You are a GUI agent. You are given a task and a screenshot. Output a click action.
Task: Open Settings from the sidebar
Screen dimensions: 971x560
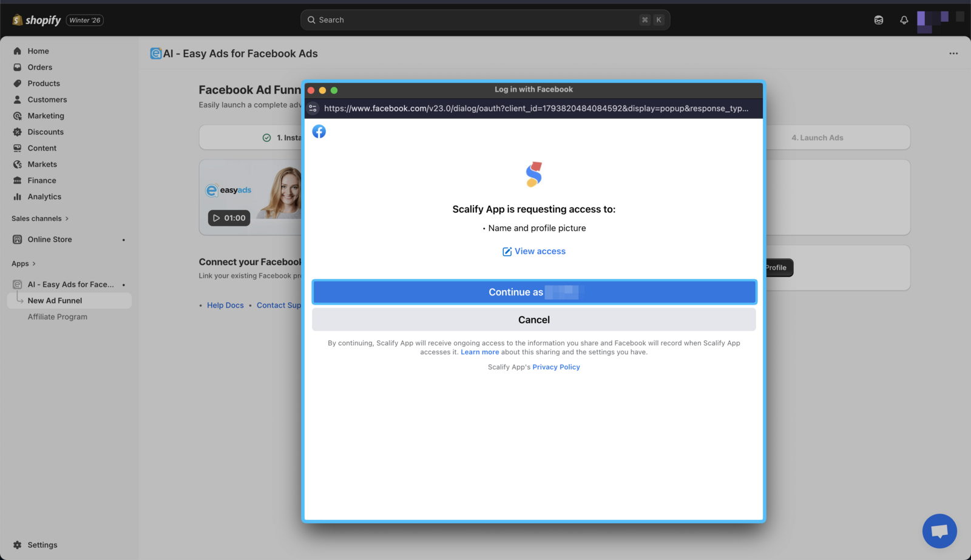coord(42,545)
